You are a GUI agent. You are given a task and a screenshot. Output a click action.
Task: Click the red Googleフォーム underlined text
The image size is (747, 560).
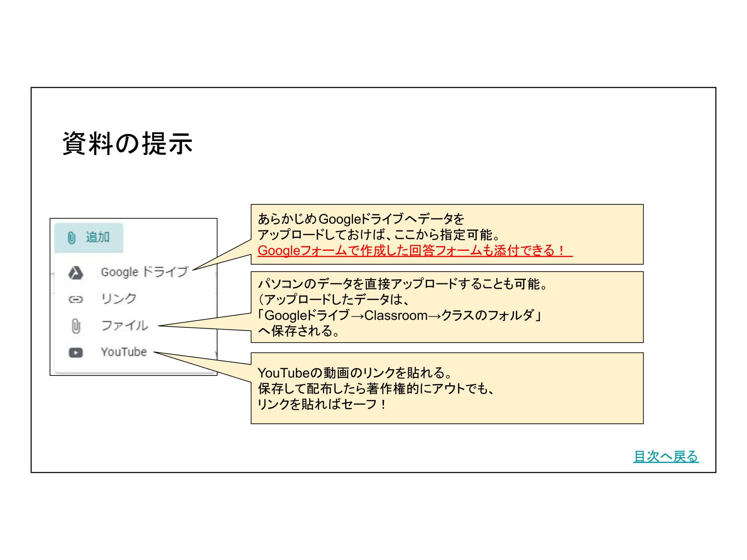click(x=415, y=251)
